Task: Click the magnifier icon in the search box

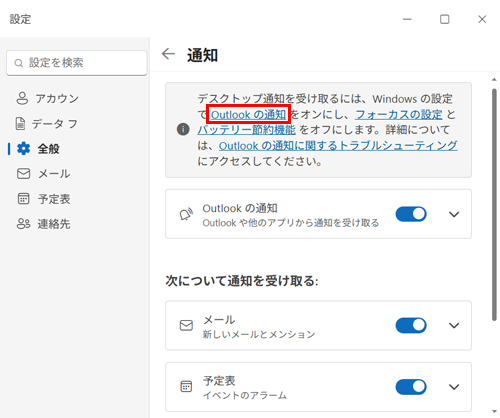Action: tap(19, 63)
